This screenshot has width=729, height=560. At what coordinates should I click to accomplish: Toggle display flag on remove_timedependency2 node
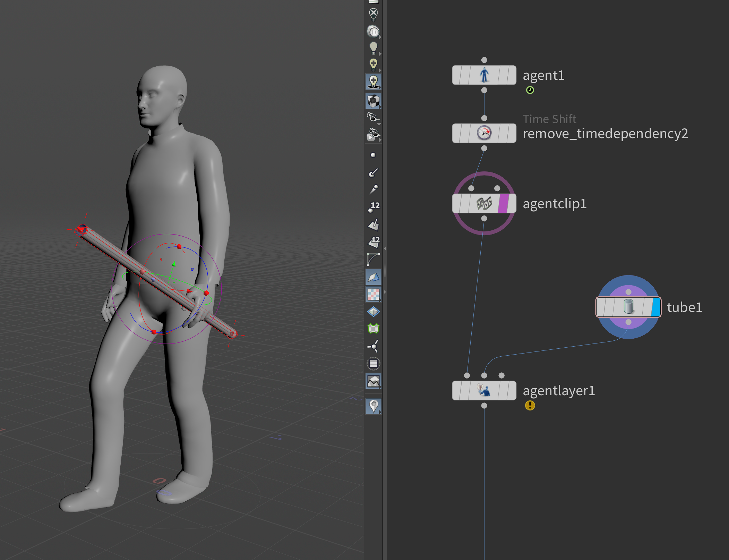511,133
